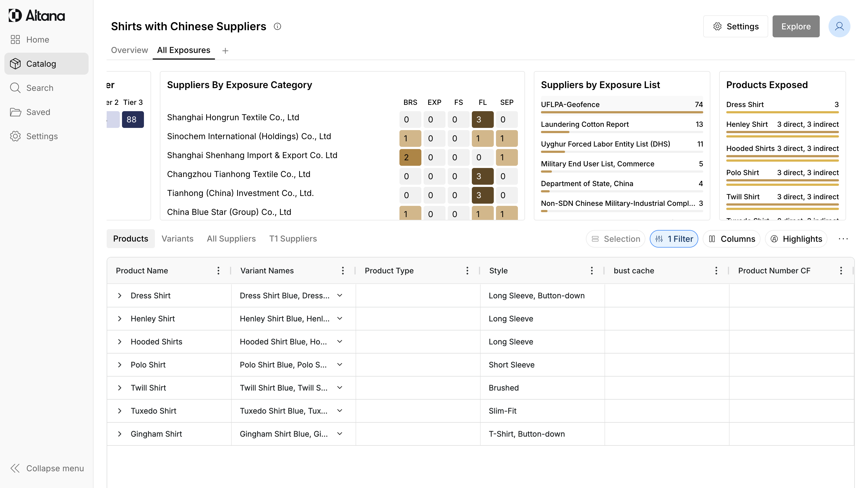
Task: Click the info icon beside the page title
Action: [277, 26]
